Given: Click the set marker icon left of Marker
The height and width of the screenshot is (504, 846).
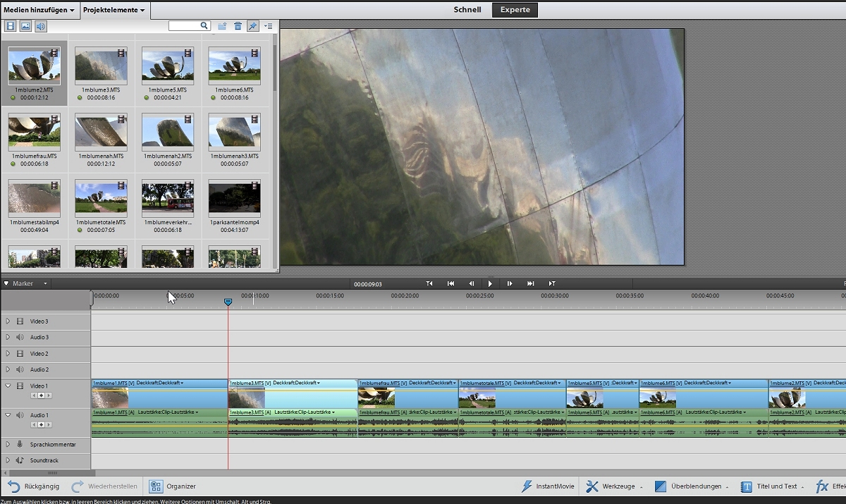Looking at the screenshot, I should [x=6, y=283].
